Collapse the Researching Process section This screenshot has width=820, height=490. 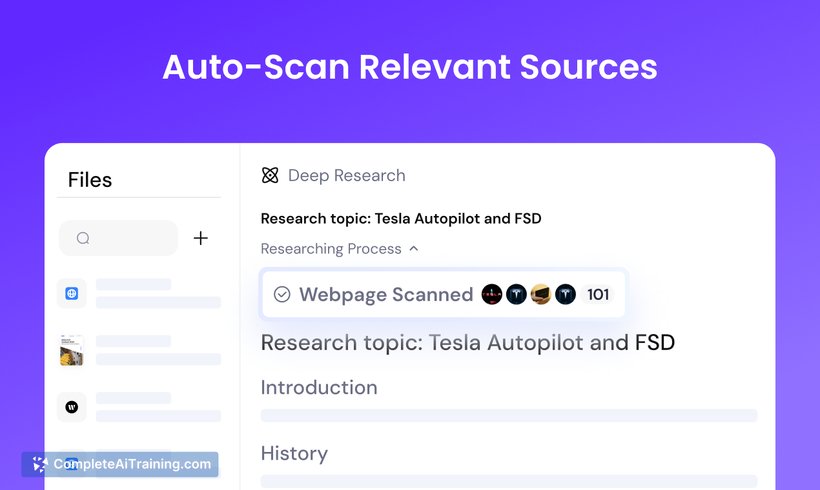[414, 248]
